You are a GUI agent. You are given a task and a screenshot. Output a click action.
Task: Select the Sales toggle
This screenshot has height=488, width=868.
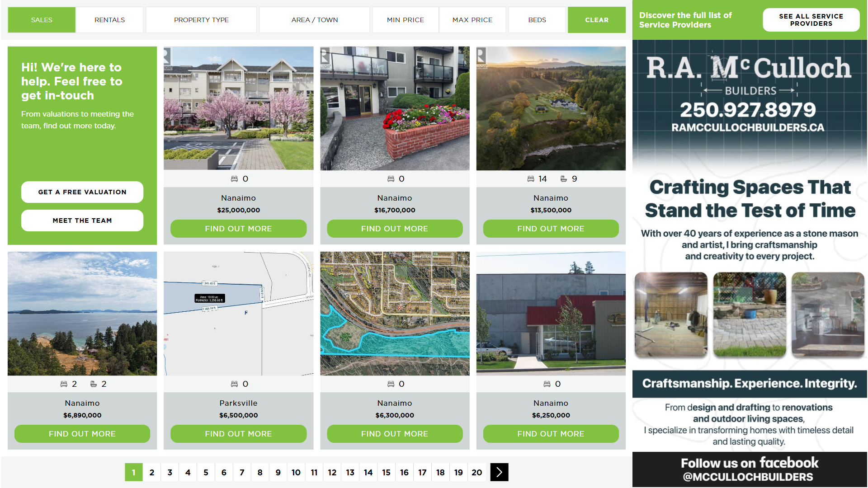(x=42, y=20)
